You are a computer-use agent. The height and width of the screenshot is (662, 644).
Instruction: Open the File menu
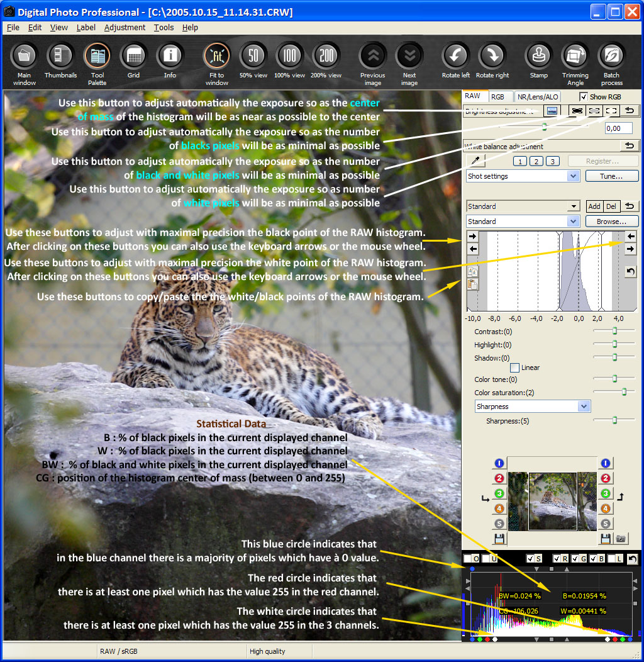coord(13,28)
